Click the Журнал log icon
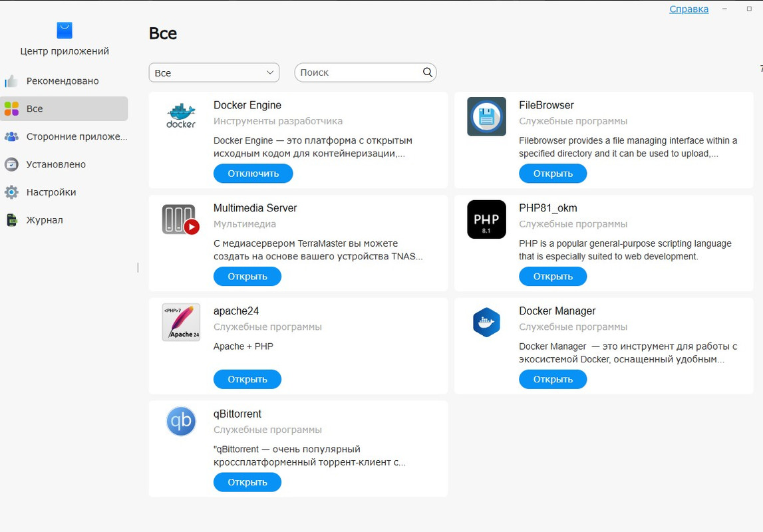Image resolution: width=763 pixels, height=532 pixels. [x=11, y=220]
